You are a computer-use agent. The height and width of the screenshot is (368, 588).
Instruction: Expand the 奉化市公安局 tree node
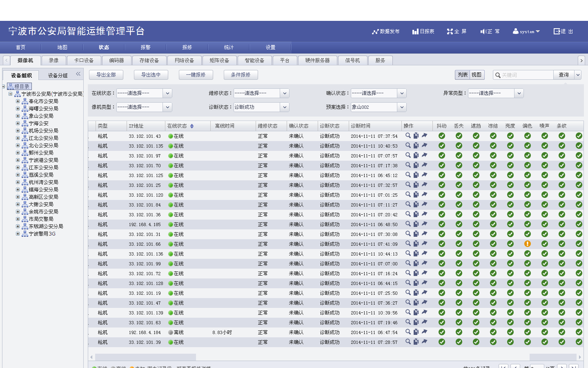point(18,101)
